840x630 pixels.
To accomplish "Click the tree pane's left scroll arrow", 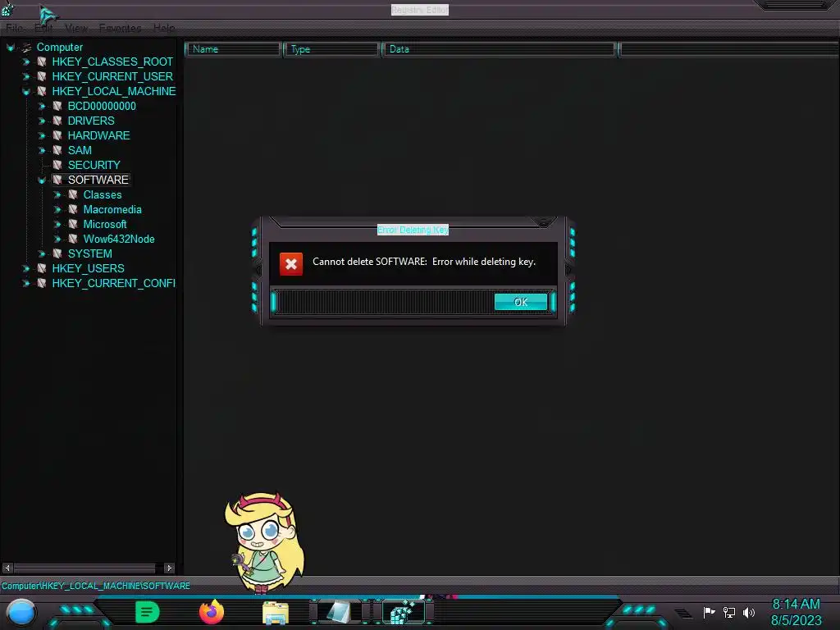I will point(7,568).
